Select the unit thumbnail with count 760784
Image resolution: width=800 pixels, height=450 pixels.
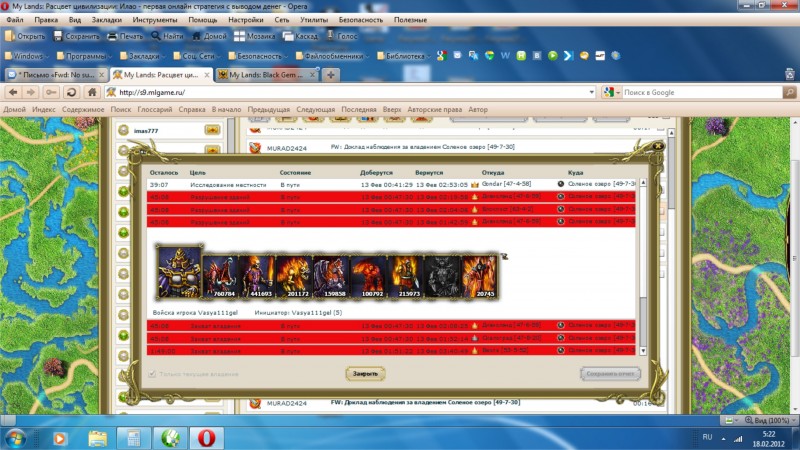(x=220, y=277)
